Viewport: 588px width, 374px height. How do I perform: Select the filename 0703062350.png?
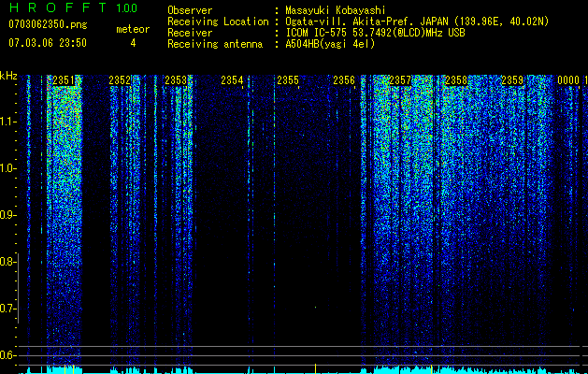coord(48,25)
